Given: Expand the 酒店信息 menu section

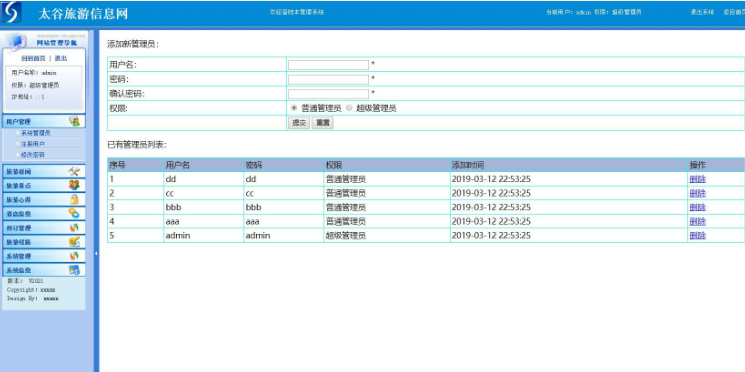Looking at the screenshot, I should [x=44, y=214].
